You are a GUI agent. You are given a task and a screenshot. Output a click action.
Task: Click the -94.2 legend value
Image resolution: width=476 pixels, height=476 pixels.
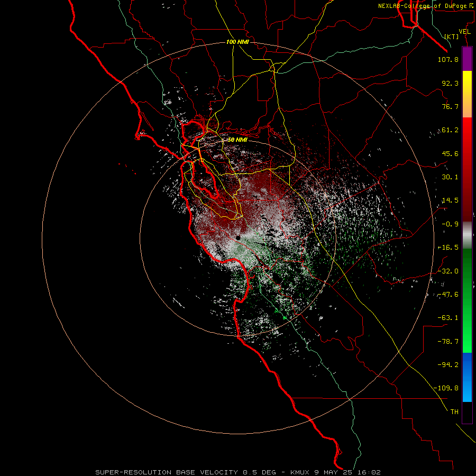point(448,364)
